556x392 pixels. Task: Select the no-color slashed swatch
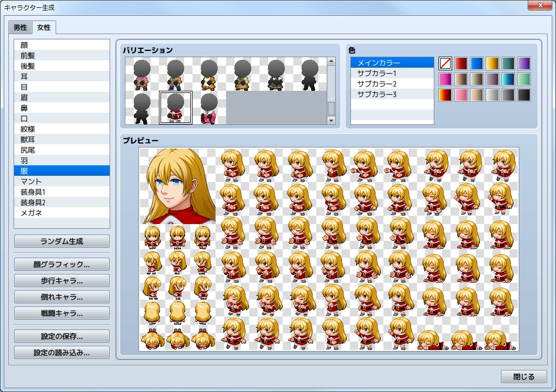pyautogui.click(x=445, y=63)
